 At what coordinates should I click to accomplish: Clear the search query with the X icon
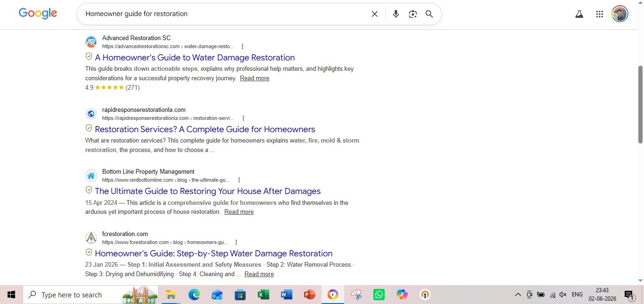pyautogui.click(x=374, y=14)
